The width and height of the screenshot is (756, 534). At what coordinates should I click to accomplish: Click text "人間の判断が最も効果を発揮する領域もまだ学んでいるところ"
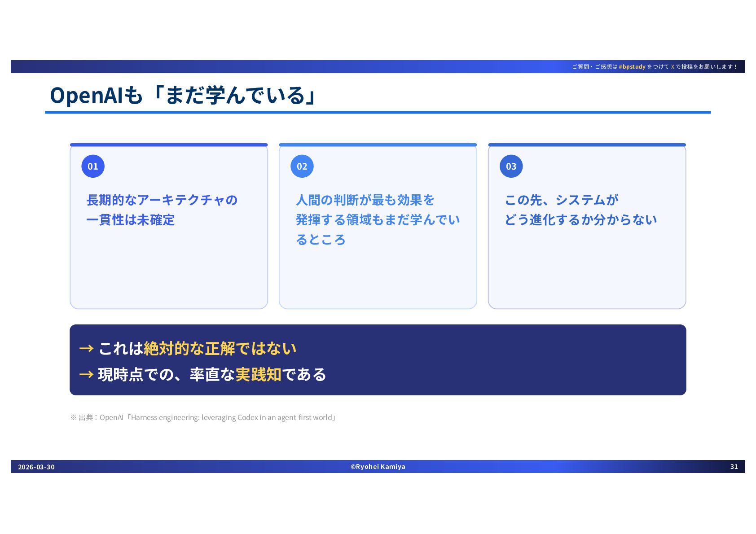(378, 219)
